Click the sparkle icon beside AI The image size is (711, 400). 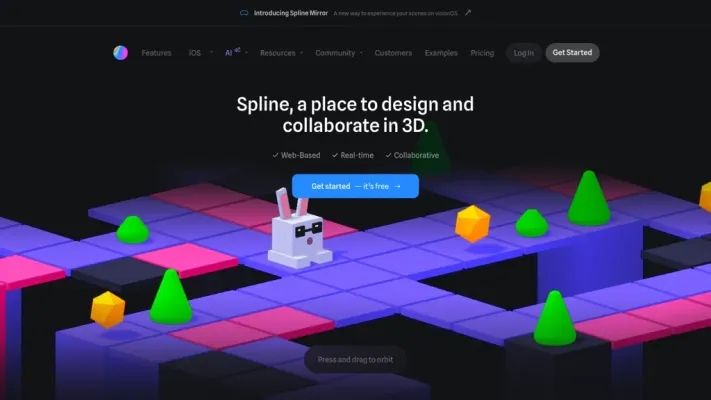237,50
